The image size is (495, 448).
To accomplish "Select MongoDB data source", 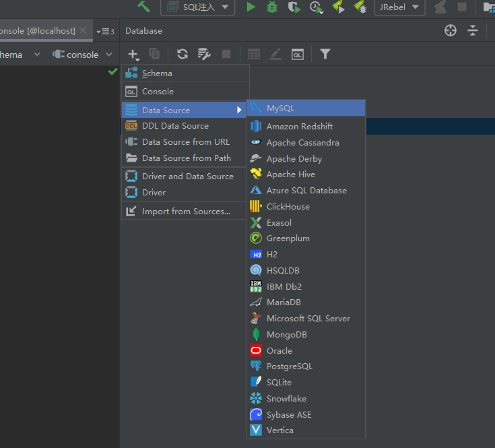I will point(306,335).
